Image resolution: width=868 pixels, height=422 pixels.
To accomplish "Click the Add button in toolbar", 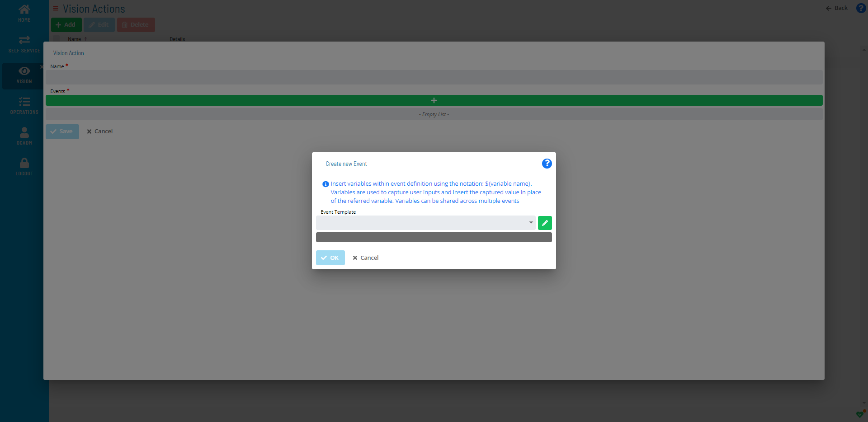I will pos(66,25).
